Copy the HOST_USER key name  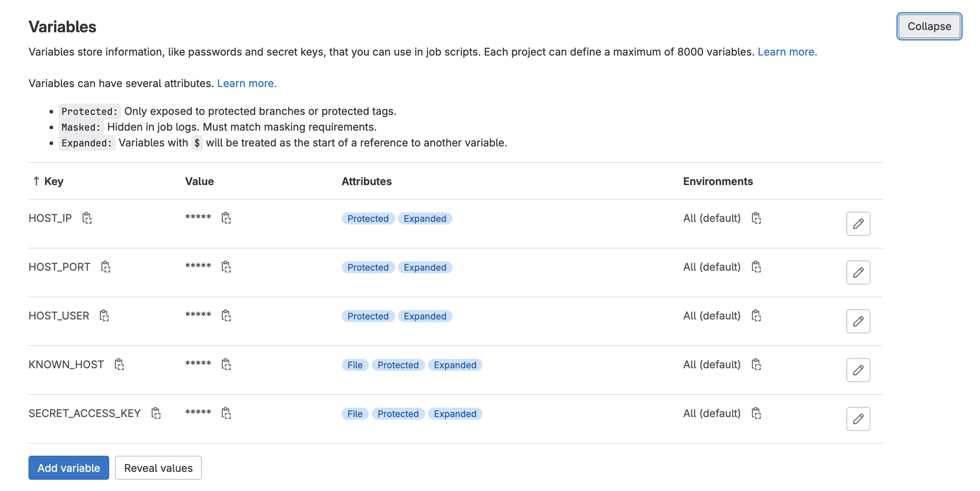pos(104,316)
